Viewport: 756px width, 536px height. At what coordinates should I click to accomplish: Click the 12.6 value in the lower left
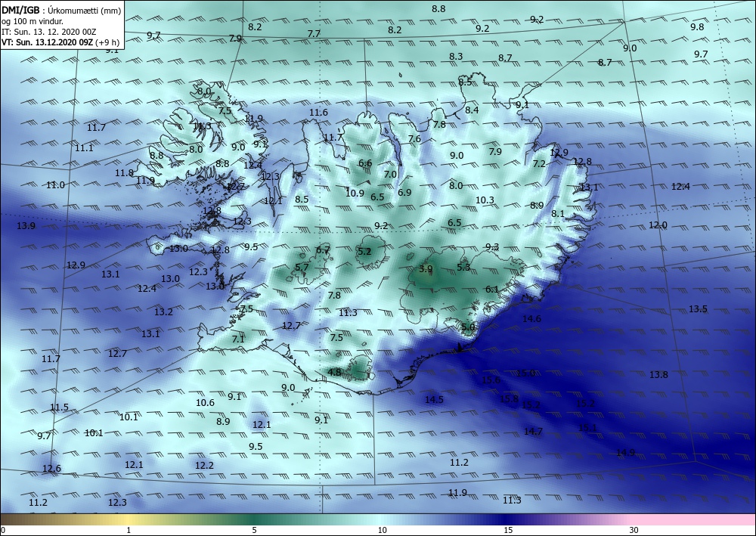[51, 469]
